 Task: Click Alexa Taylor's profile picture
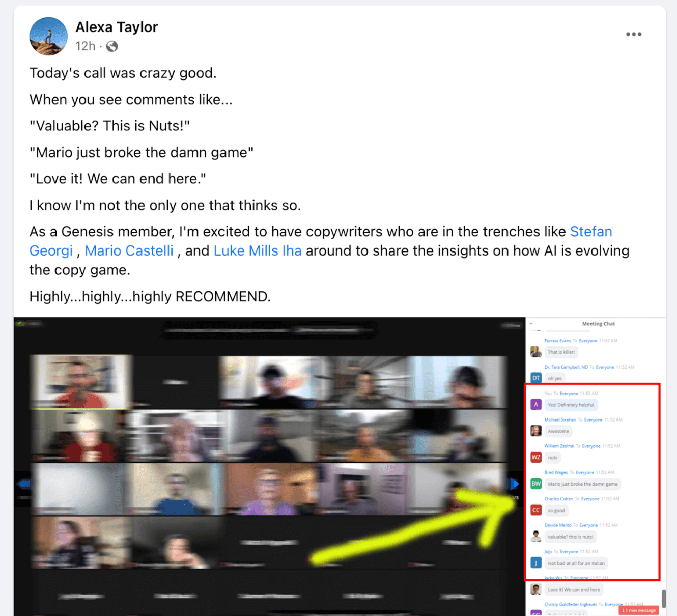(48, 36)
